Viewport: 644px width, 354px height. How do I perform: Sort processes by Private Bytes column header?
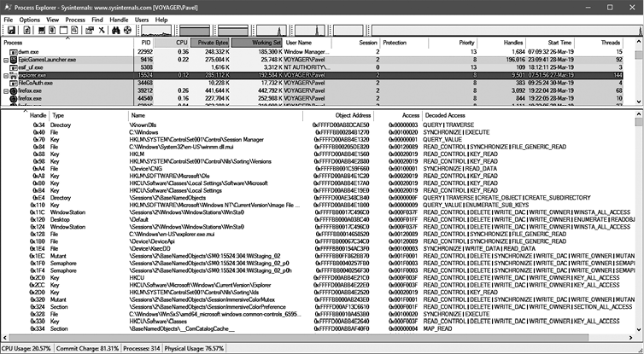click(209, 42)
